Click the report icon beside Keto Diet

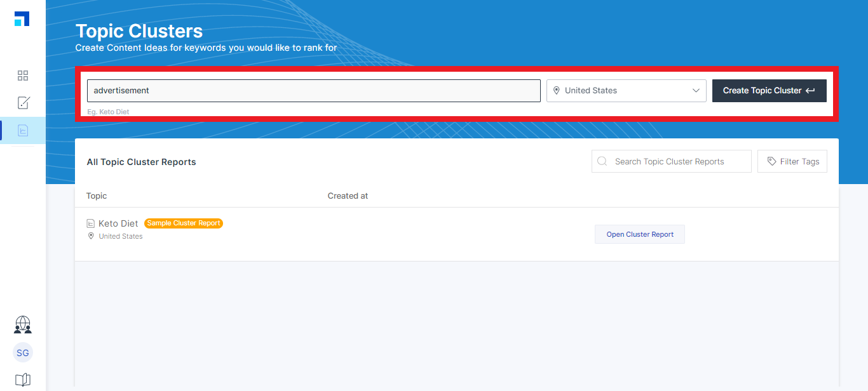pos(91,223)
